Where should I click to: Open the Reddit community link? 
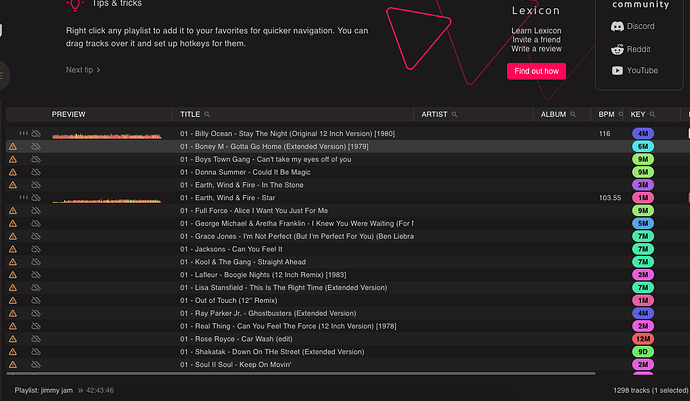631,48
